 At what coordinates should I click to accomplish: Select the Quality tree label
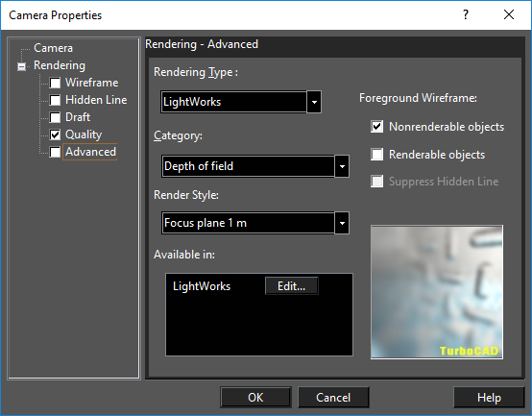coord(84,135)
